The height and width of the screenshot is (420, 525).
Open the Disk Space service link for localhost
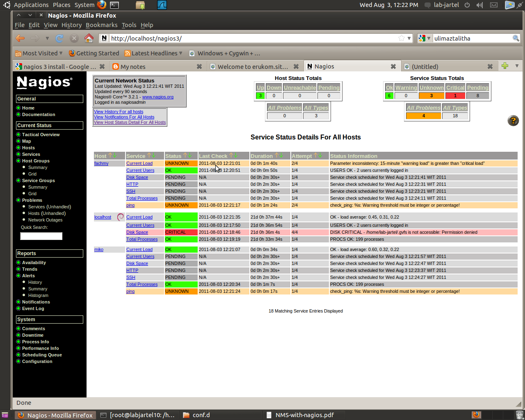pyautogui.click(x=137, y=232)
